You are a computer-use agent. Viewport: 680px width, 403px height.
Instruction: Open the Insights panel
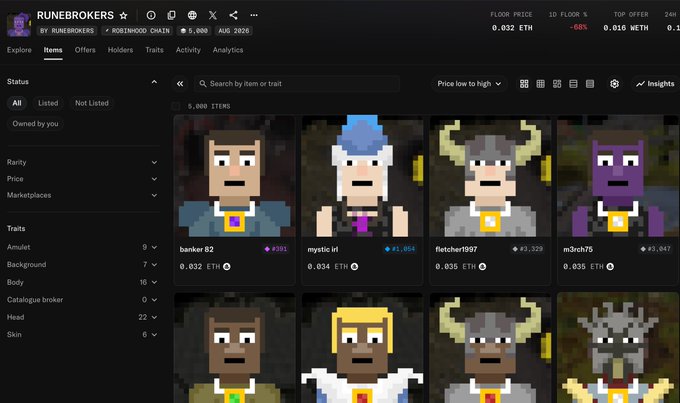click(655, 84)
